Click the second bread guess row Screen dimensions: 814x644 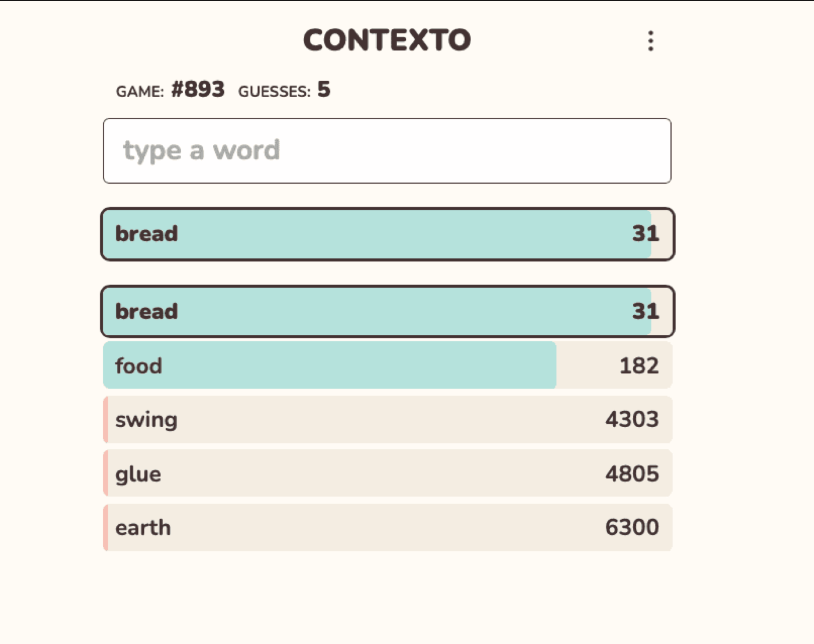(x=387, y=312)
